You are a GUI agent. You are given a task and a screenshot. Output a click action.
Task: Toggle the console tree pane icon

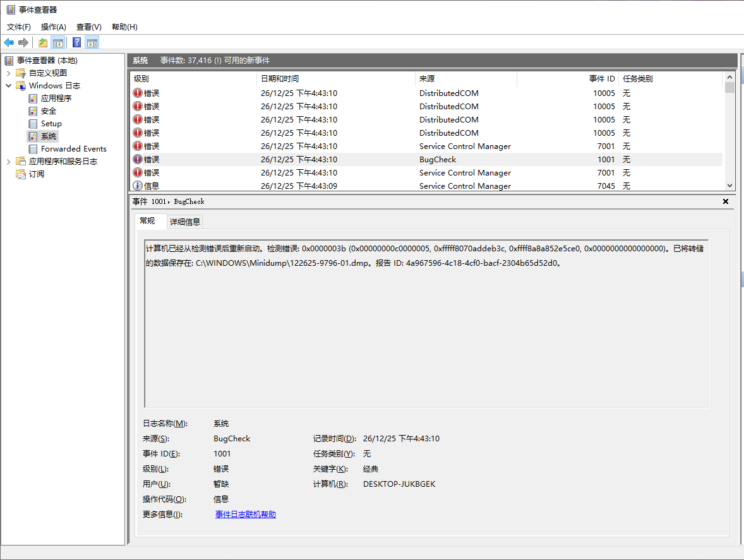tap(58, 43)
